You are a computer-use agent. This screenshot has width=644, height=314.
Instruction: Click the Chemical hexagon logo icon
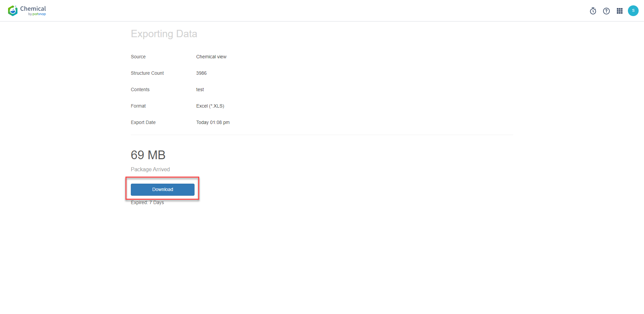[13, 11]
